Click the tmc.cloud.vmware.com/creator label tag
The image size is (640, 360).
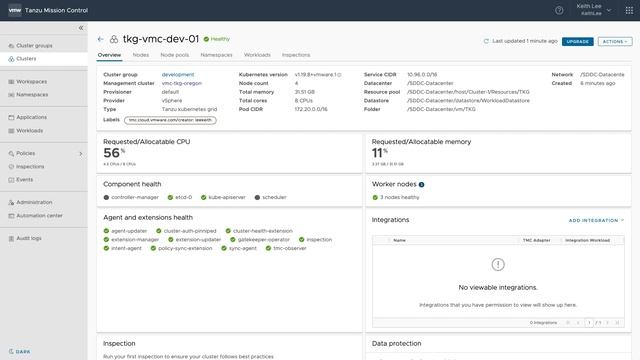coord(170,120)
